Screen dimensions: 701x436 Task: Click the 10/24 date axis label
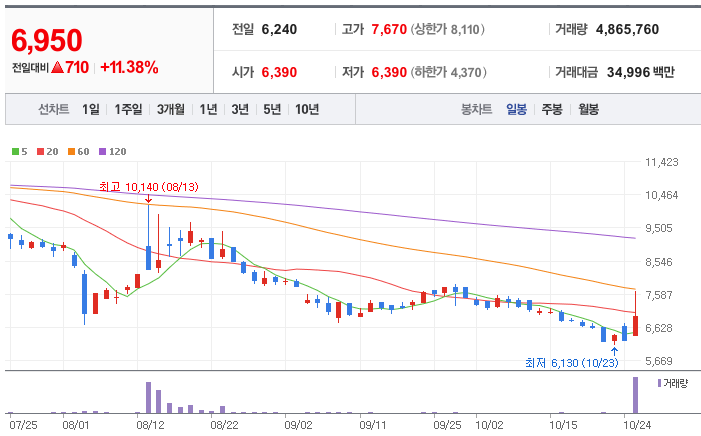[637, 425]
